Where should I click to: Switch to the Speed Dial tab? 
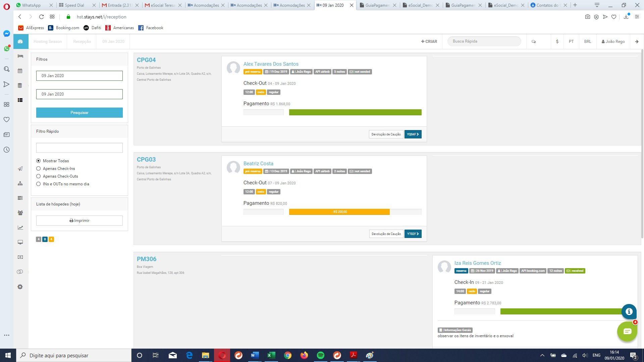pyautogui.click(x=74, y=5)
